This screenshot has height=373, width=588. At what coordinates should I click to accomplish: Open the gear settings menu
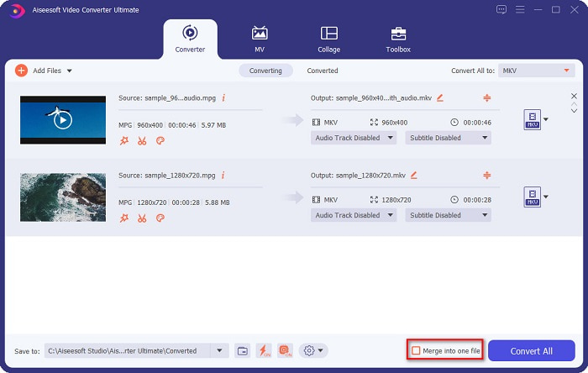click(313, 351)
